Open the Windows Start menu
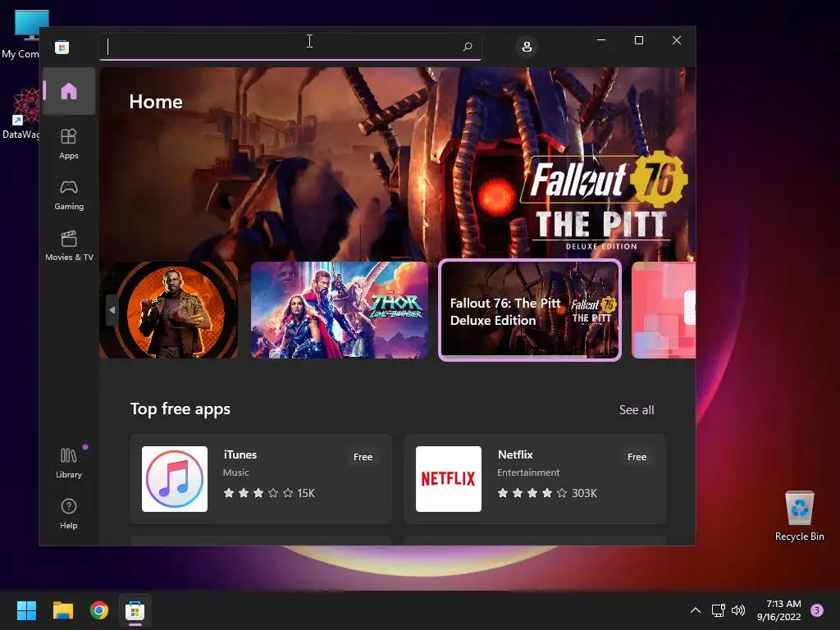The width and height of the screenshot is (840, 630). [x=26, y=610]
